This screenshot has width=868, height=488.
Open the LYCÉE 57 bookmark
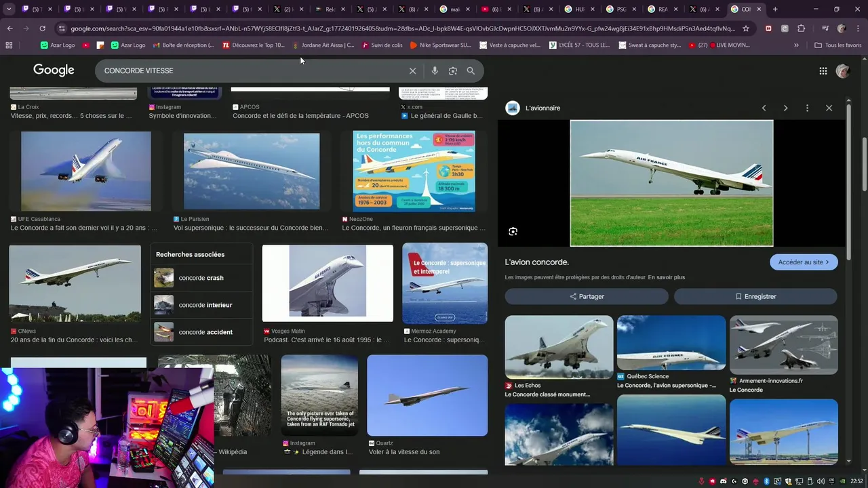point(579,45)
